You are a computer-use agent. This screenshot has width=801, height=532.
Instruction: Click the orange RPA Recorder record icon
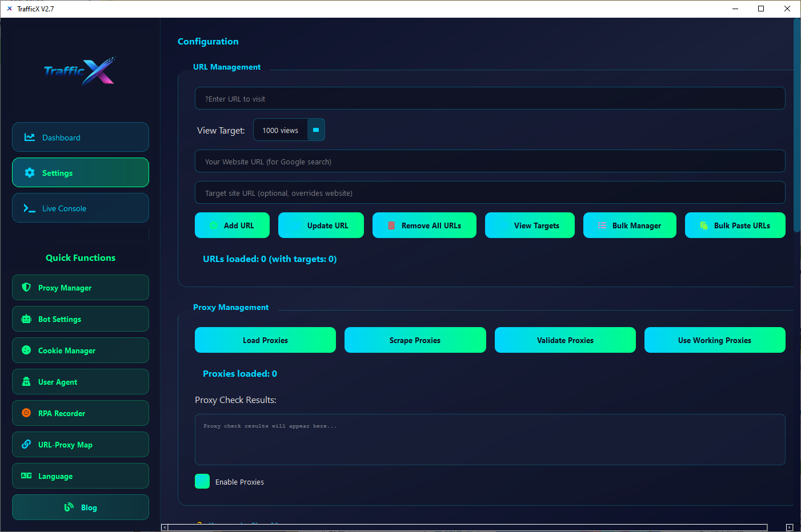26,413
